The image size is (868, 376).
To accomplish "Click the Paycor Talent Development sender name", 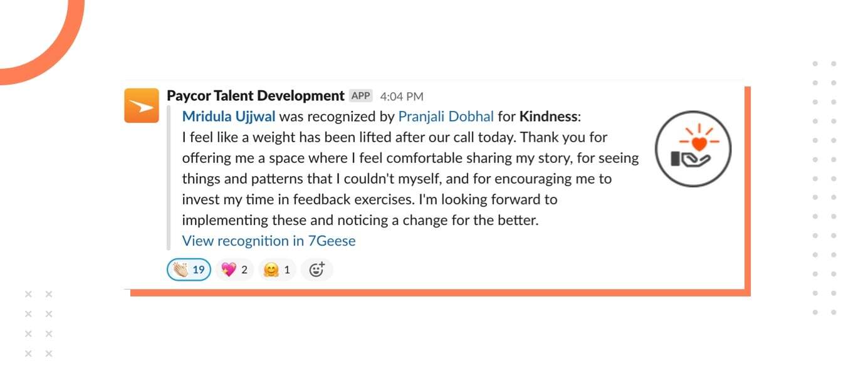I will click(x=256, y=96).
